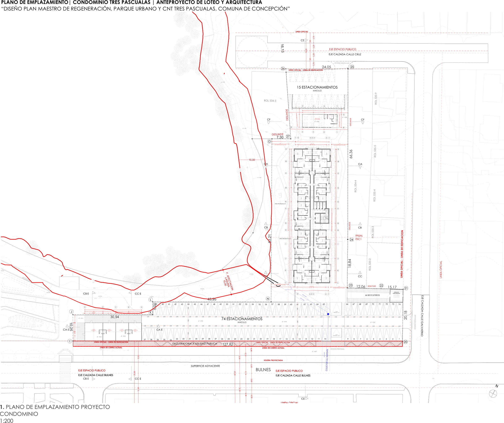
Task: Select the '66 BICICLETEROS' label
Action: coord(372,295)
